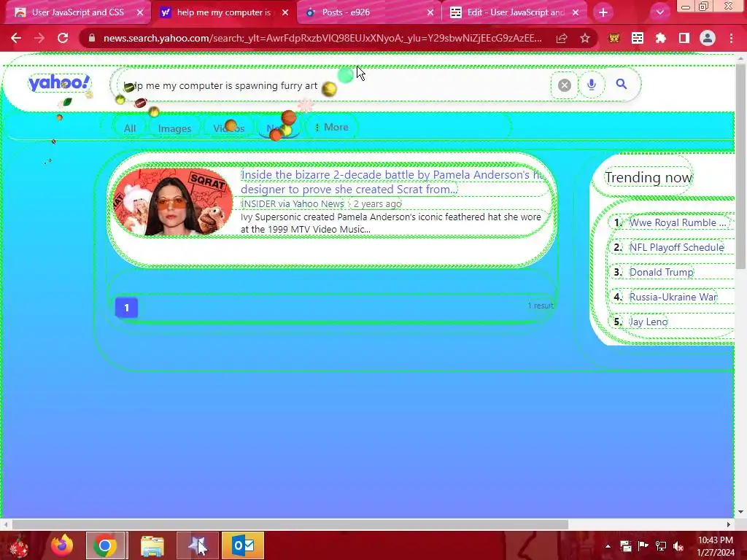Expand the More search options
This screenshot has width=747, height=560.
click(332, 127)
